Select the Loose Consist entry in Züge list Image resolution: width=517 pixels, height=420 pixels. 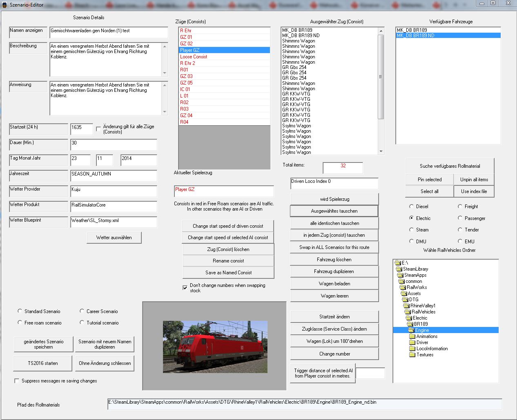(194, 57)
